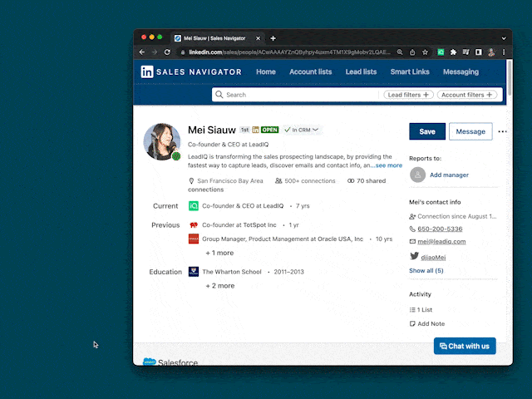532x399 pixels.
Task: Expand the '+ 1 more' previous positions
Action: [219, 253]
